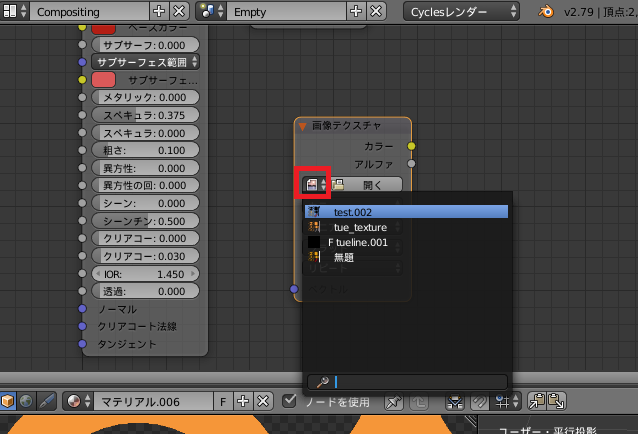The height and width of the screenshot is (434, 638).
Task: Open the material browse sphere icon
Action: tap(78, 401)
